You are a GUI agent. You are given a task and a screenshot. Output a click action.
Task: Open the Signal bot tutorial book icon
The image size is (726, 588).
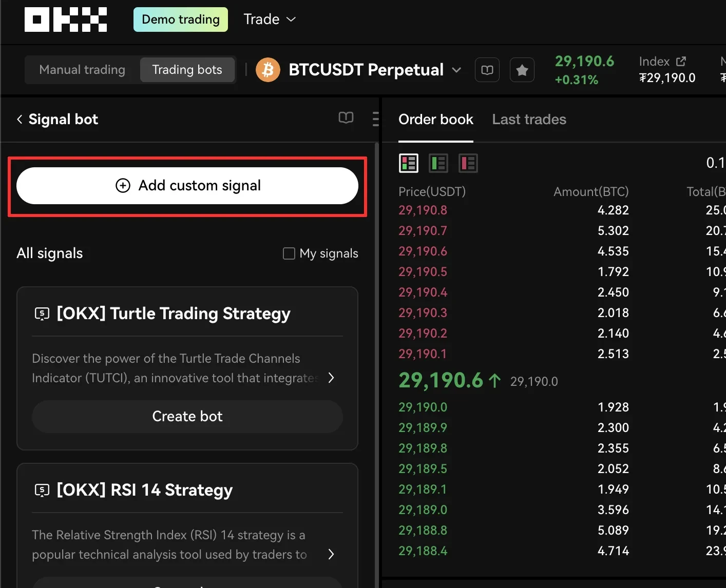346,118
